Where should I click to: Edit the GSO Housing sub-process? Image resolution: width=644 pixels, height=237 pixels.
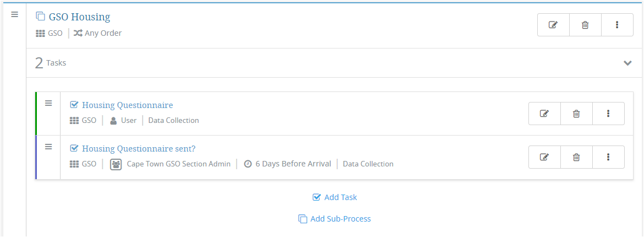553,25
